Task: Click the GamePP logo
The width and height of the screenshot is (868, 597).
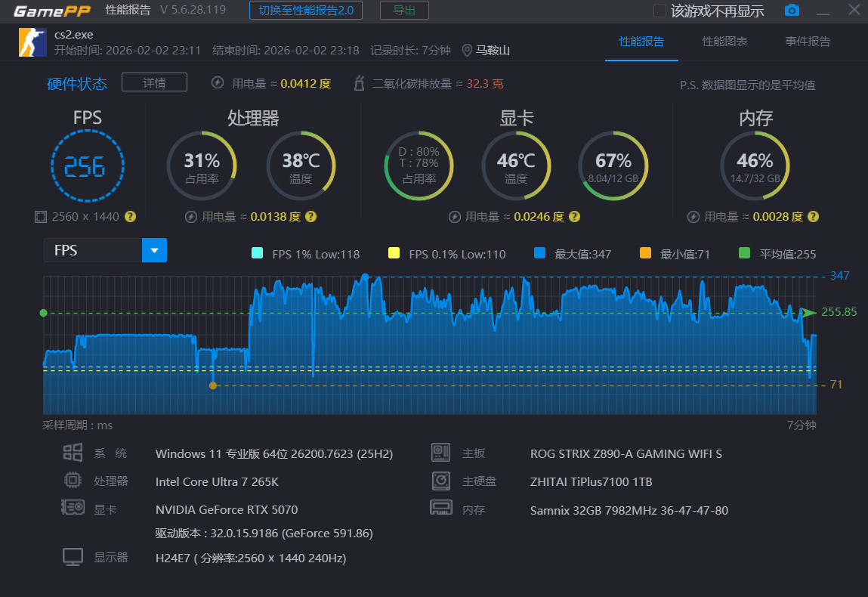Action: [52, 11]
